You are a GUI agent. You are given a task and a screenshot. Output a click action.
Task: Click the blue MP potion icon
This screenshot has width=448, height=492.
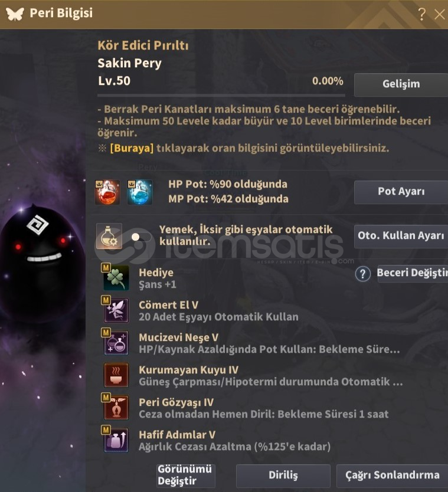140,192
